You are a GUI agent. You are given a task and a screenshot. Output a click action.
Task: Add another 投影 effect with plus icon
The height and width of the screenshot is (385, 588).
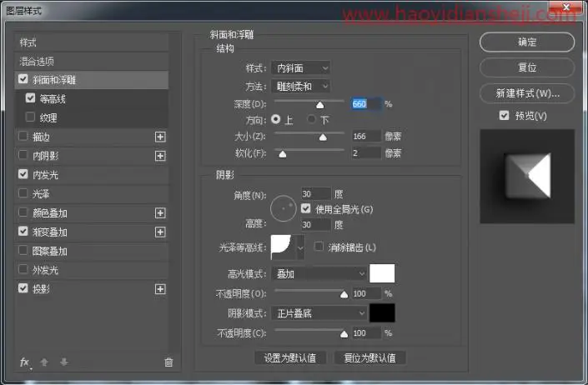tap(160, 289)
